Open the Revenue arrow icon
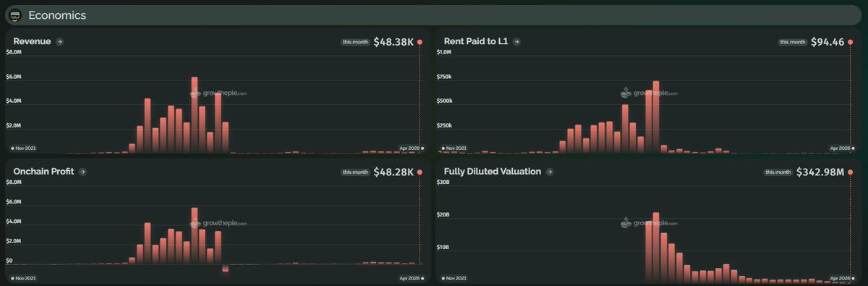 [59, 42]
